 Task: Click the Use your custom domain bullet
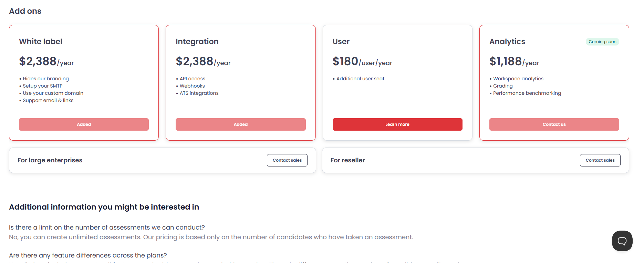[x=53, y=93]
